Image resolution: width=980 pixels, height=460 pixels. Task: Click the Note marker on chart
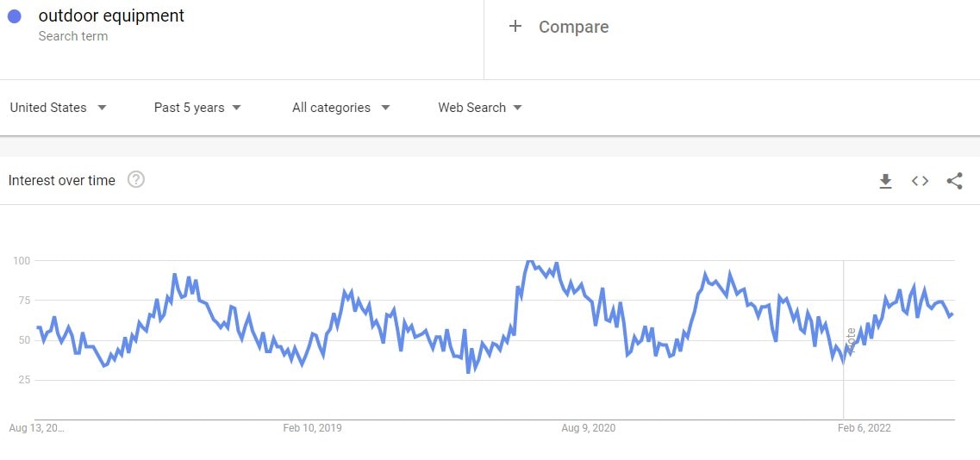click(x=852, y=337)
